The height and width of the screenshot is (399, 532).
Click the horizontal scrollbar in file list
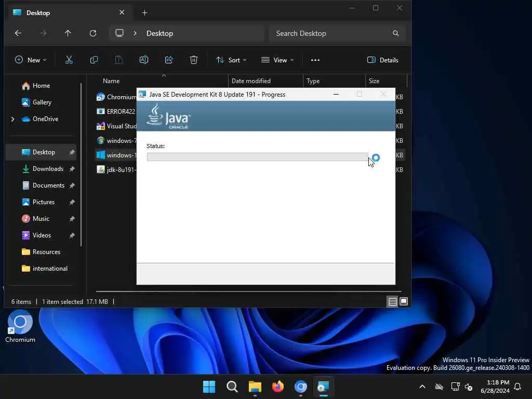pyautogui.click(x=248, y=291)
